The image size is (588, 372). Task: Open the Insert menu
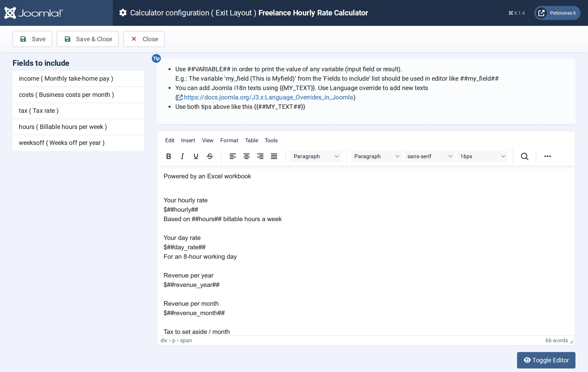188,140
